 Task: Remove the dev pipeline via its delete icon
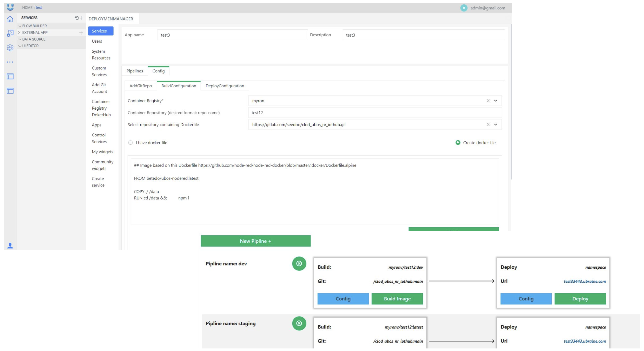pos(299,263)
